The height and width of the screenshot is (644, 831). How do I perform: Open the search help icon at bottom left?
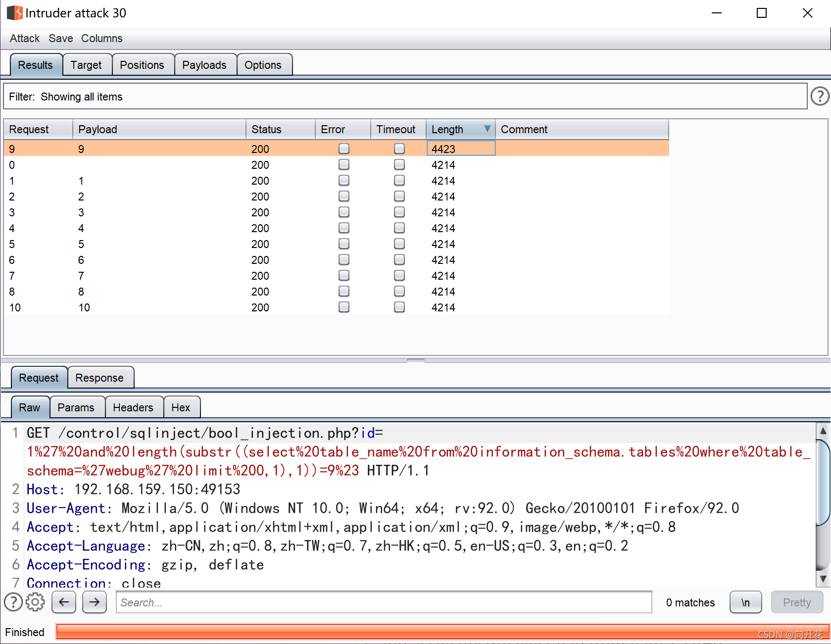pyautogui.click(x=13, y=602)
